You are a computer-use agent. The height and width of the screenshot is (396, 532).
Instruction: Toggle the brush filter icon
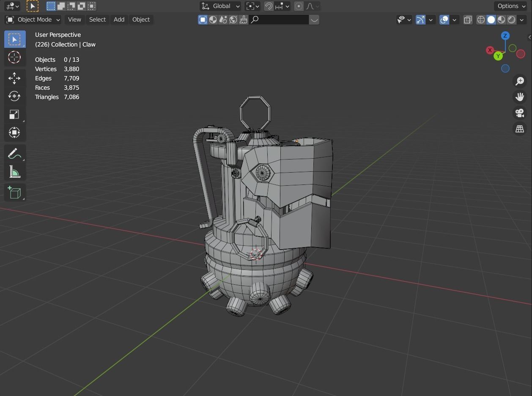click(x=244, y=19)
